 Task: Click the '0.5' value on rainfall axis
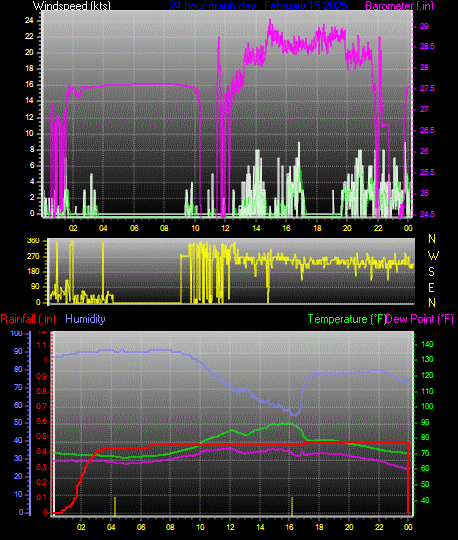pos(41,437)
